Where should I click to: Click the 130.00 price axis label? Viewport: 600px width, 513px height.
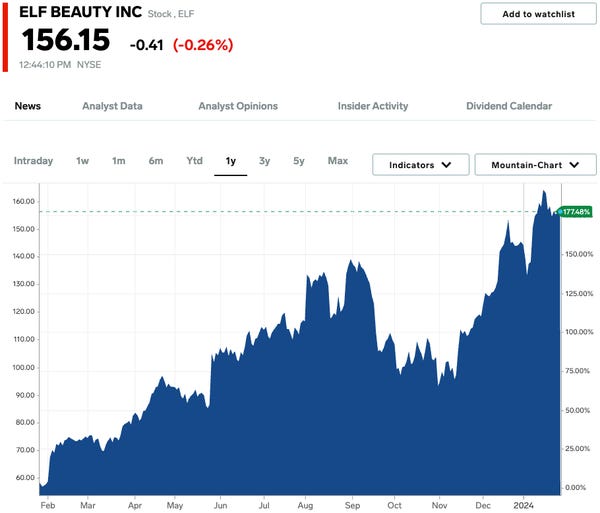(x=24, y=283)
